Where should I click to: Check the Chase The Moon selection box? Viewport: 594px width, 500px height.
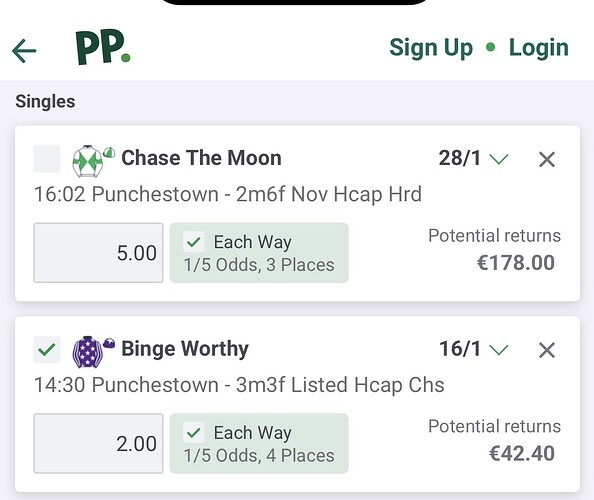click(x=47, y=159)
